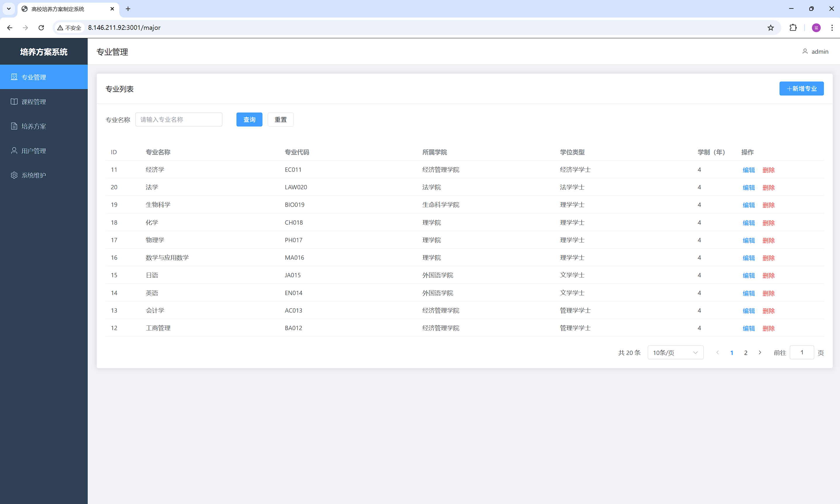Click the person icon beside 用户管理
The width and height of the screenshot is (840, 504).
(14, 151)
